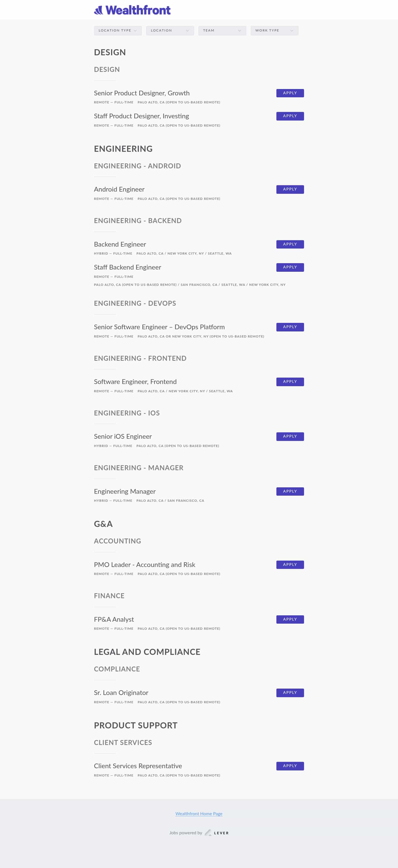
Task: Click the Wealthfront logo
Action: click(132, 10)
